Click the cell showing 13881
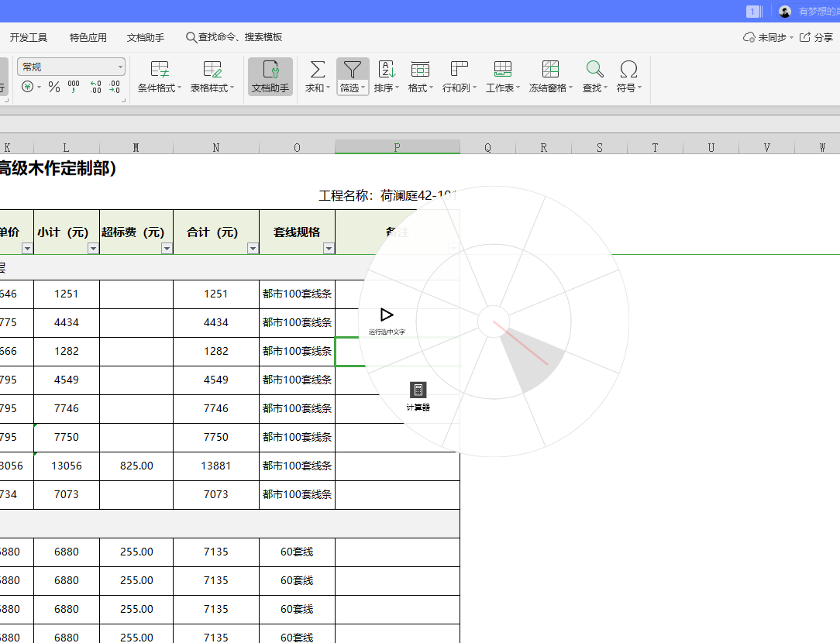 point(216,466)
